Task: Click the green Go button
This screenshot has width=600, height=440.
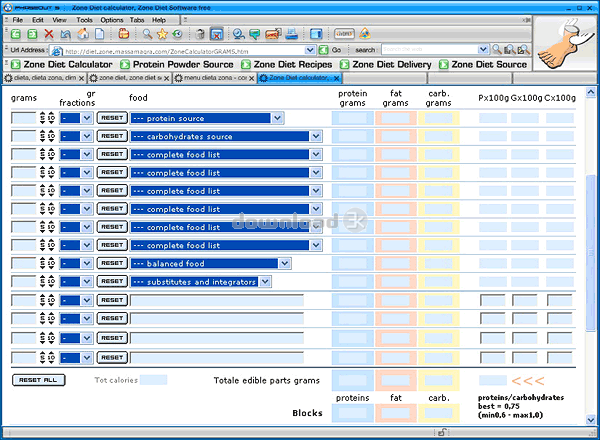Action: [x=324, y=50]
